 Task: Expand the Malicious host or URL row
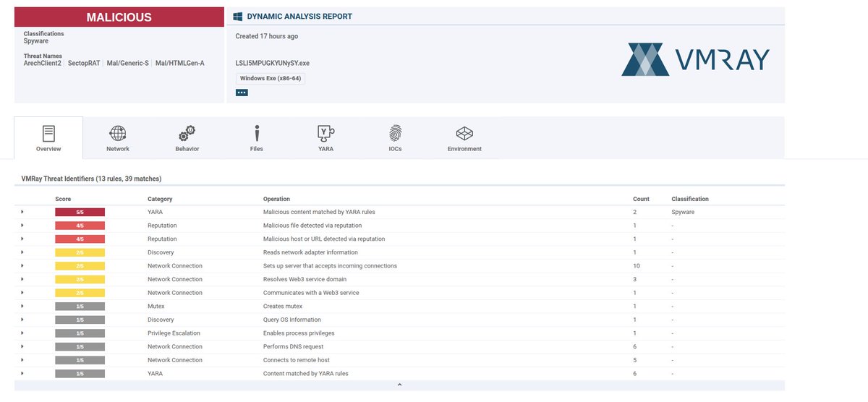22,239
